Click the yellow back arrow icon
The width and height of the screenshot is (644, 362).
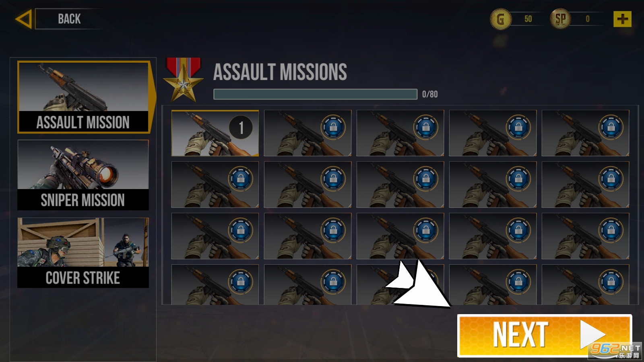23,19
